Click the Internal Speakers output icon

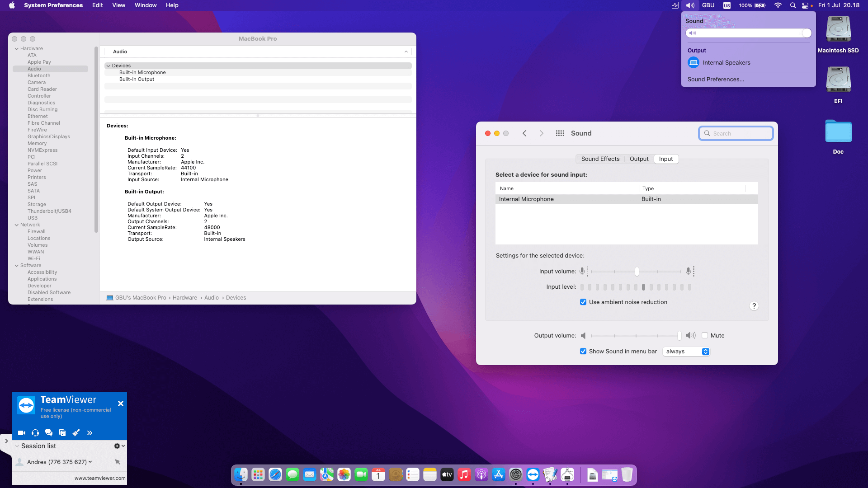693,63
